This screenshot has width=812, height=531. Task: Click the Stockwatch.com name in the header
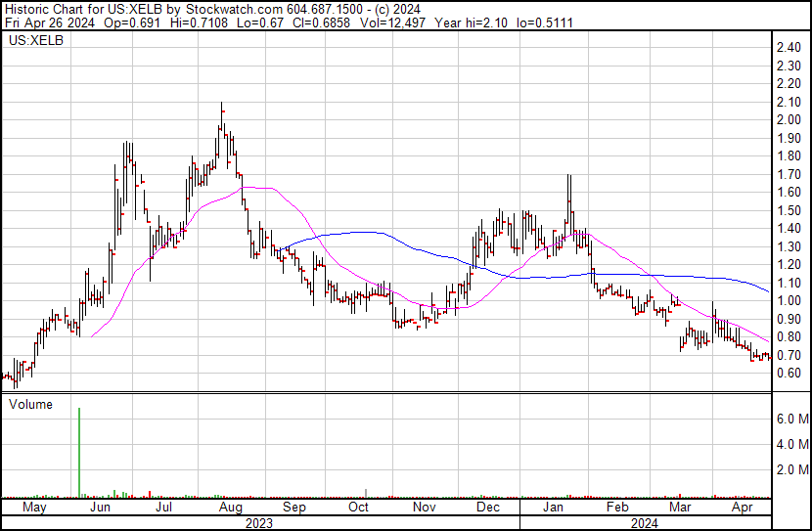coord(234,7)
